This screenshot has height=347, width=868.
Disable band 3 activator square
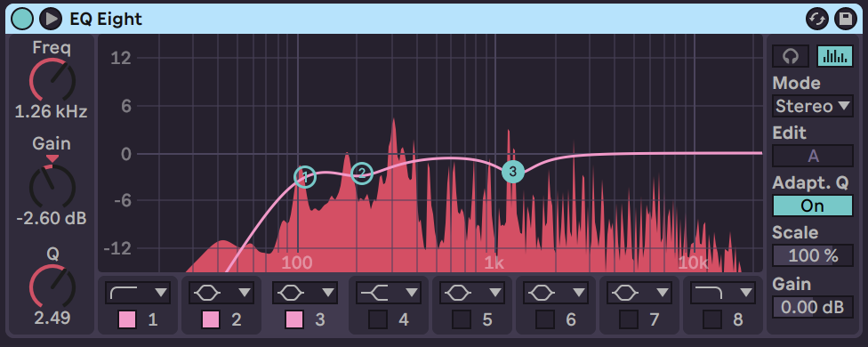[x=294, y=319]
